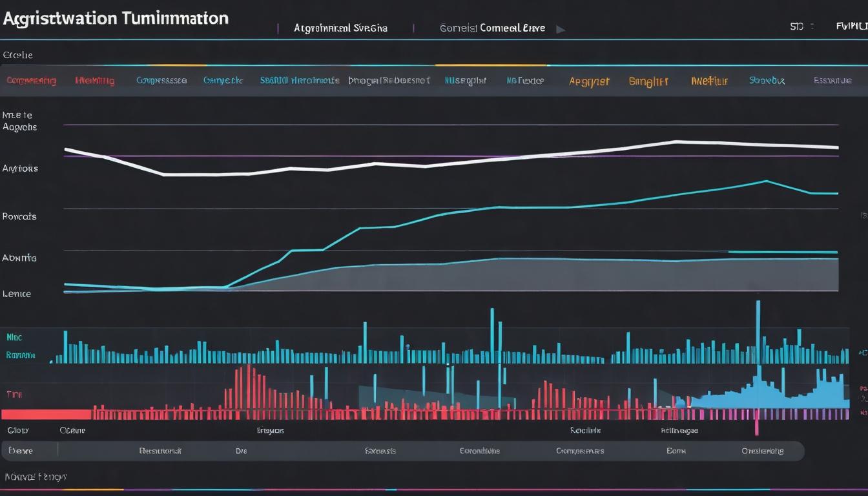Viewport: 868px width, 496px height.
Task: Select the Essiuue tab at far right
Action: 832,81
